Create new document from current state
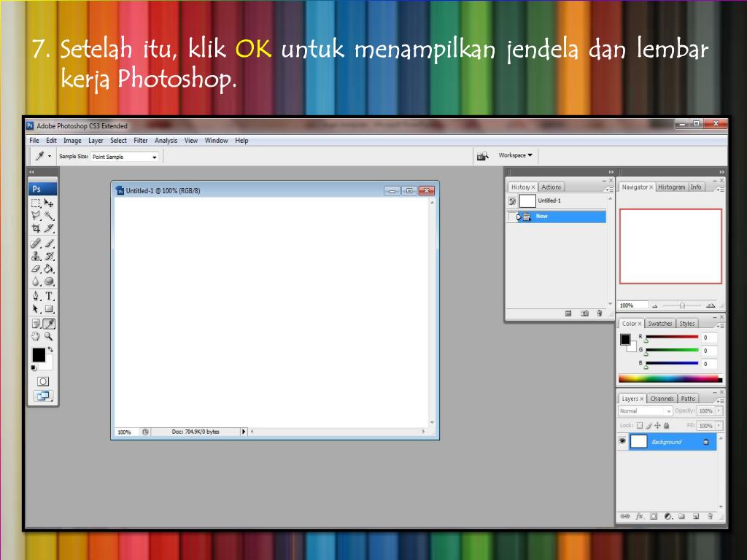 (x=568, y=313)
